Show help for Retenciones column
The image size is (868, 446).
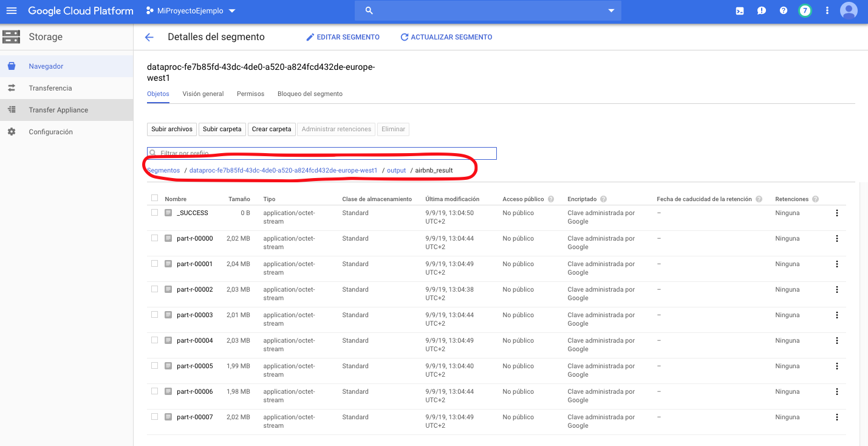(x=815, y=199)
